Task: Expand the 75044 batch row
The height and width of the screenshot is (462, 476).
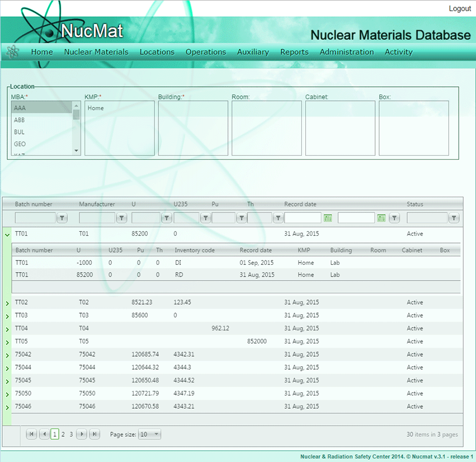Action: (7, 368)
